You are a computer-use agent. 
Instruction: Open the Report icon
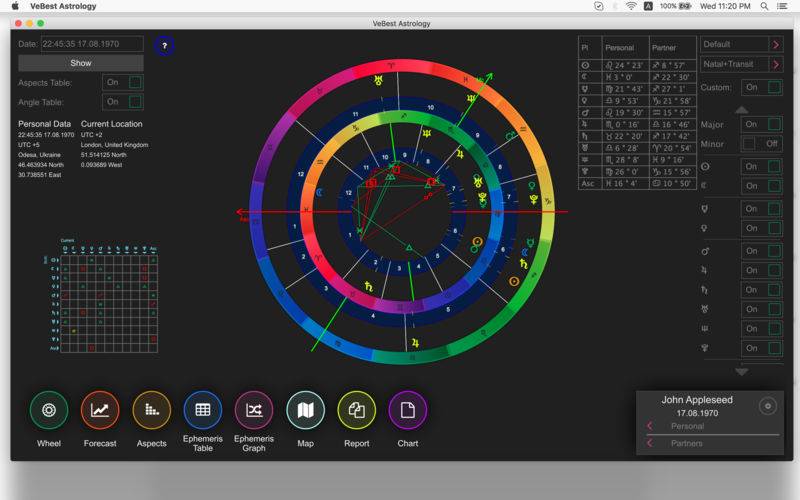pos(357,410)
